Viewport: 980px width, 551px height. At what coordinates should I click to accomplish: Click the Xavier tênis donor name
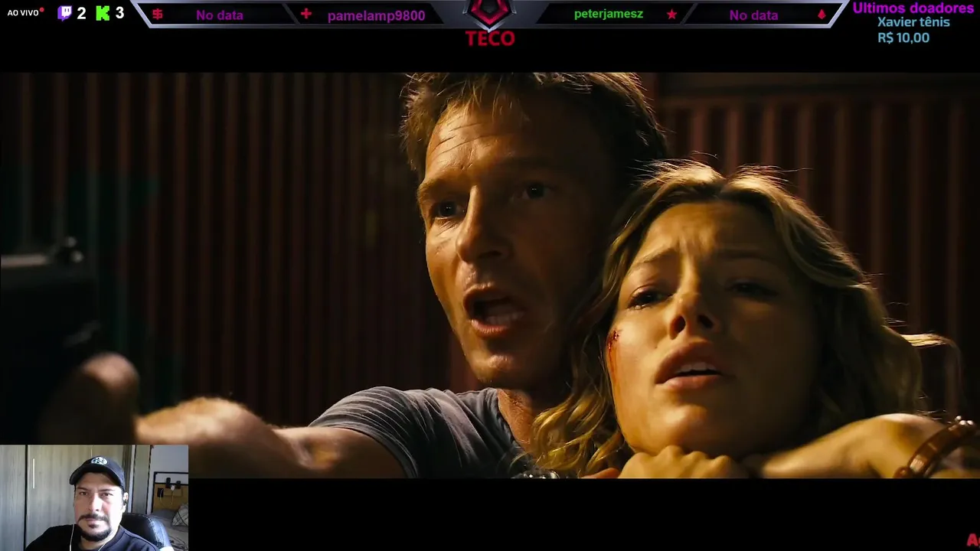point(913,22)
